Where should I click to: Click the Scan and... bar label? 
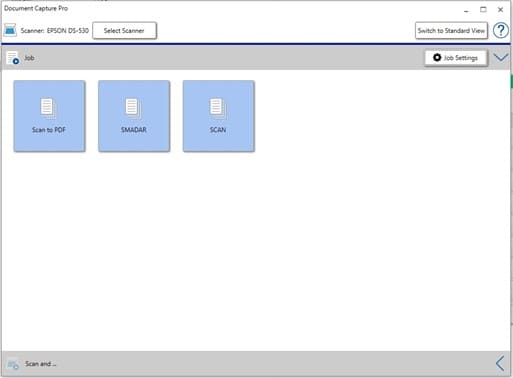[40, 364]
